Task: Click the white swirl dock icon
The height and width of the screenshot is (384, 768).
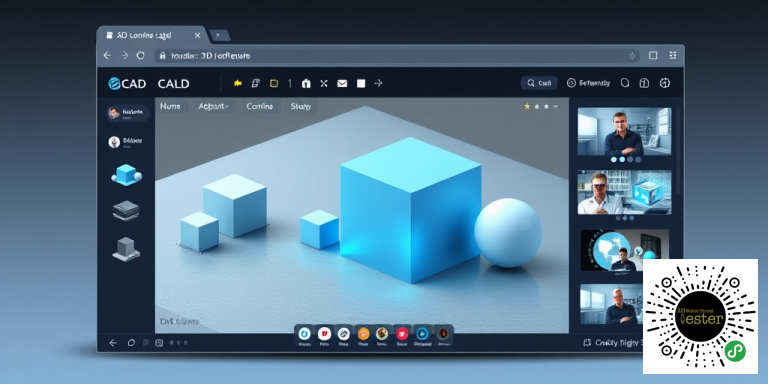Action: [x=343, y=334]
